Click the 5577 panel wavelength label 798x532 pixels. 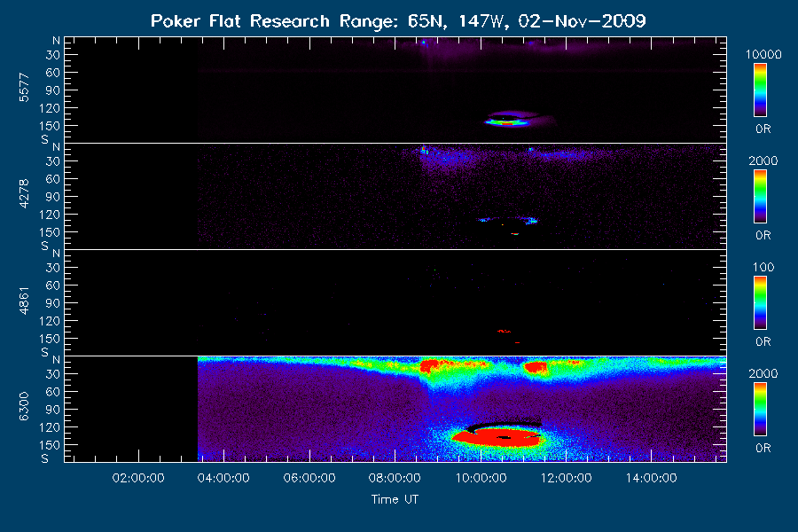coord(24,88)
